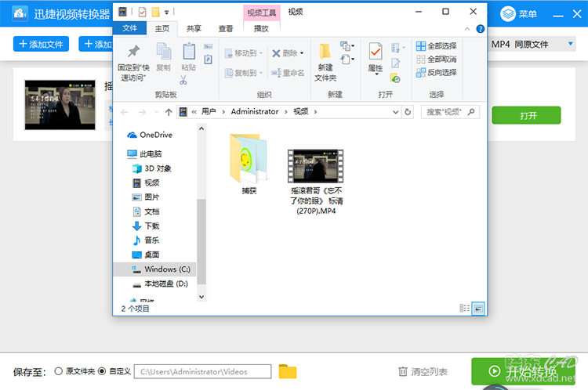This screenshot has height=390, width=588.
Task: Click the Edit icon in Open group
Action: [x=395, y=63]
